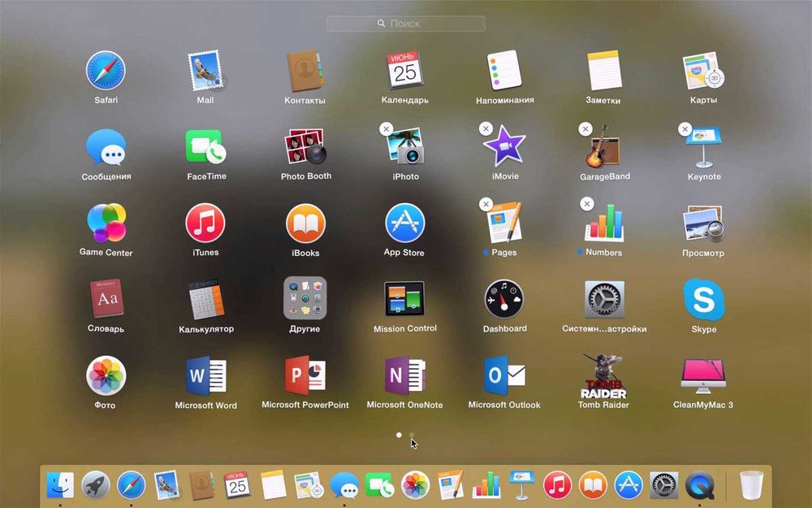Open Contacts from the Dock
This screenshot has width=812, height=508.
pos(201,485)
